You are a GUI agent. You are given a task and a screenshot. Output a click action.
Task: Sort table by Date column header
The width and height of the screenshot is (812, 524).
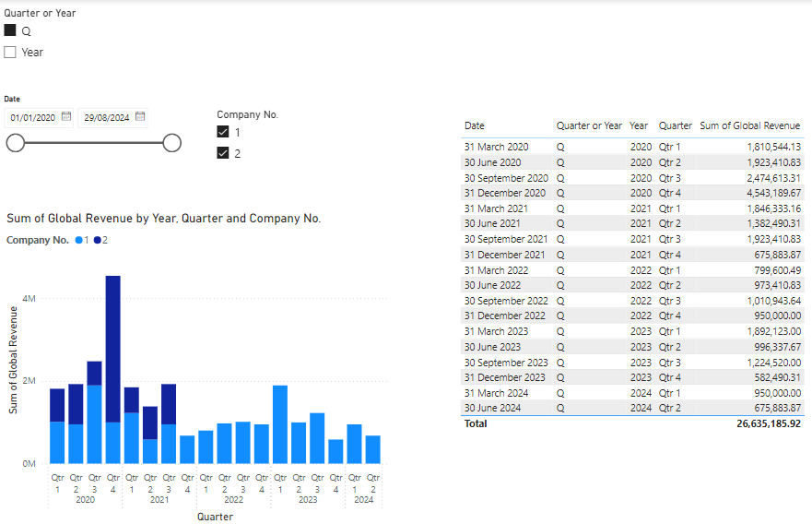pyautogui.click(x=475, y=125)
